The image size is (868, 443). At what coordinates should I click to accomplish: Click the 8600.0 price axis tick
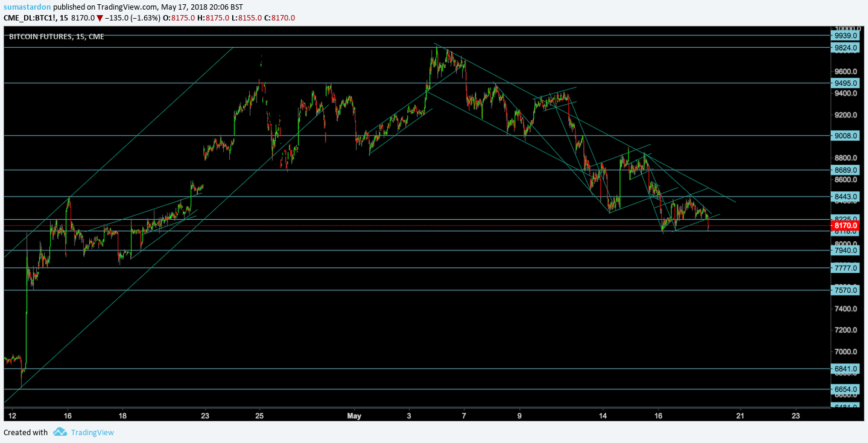[x=846, y=180]
